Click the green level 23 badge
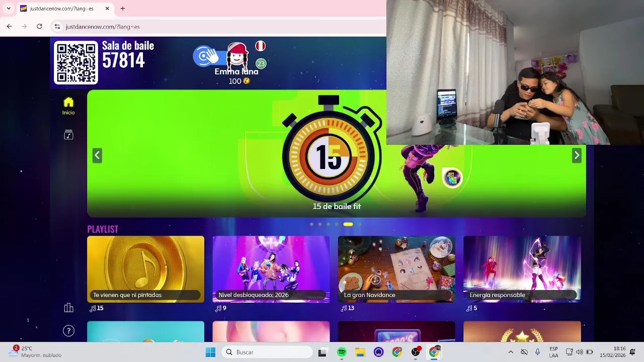This screenshot has height=362, width=644. point(261,63)
